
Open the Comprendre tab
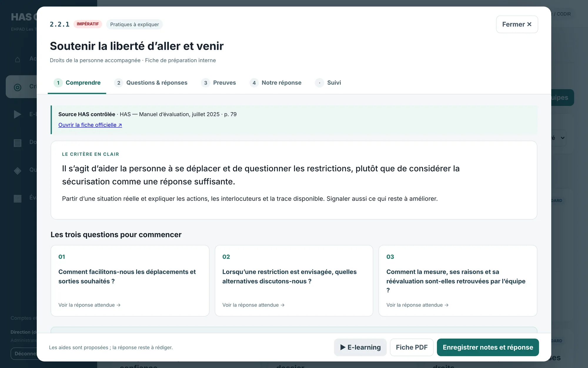click(77, 83)
